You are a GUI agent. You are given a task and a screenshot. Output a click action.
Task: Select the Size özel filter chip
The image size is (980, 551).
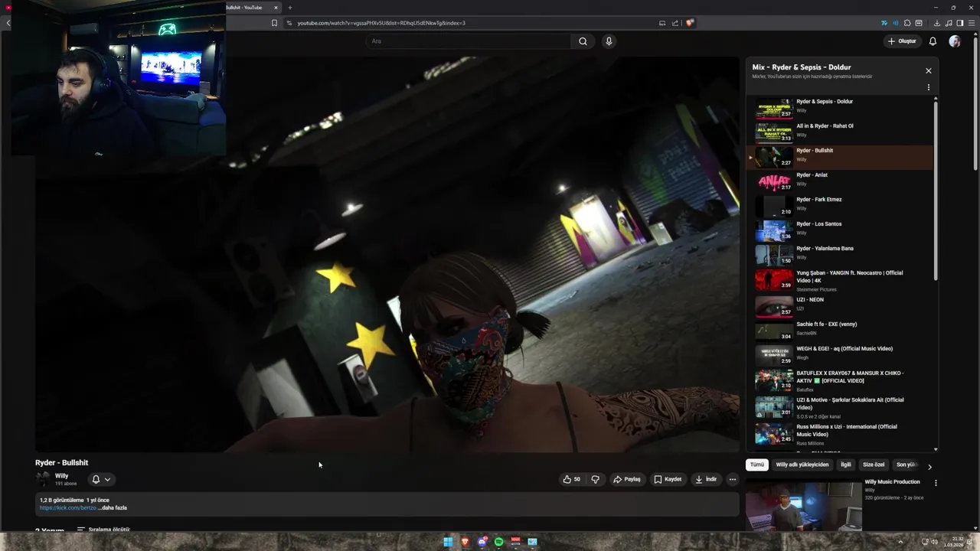pyautogui.click(x=874, y=465)
